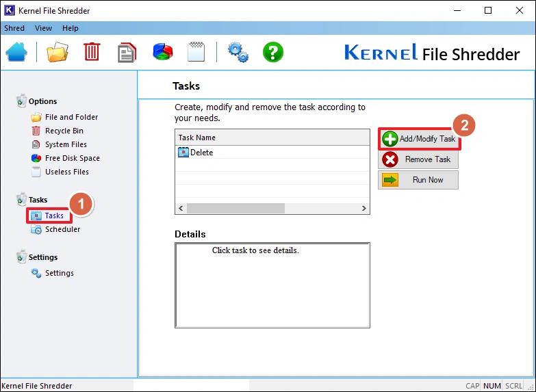Select Scheduler in the sidebar

[x=62, y=229]
